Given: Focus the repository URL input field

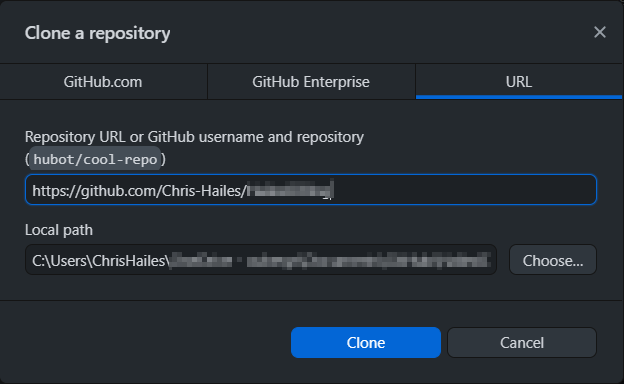Looking at the screenshot, I should point(311,190).
